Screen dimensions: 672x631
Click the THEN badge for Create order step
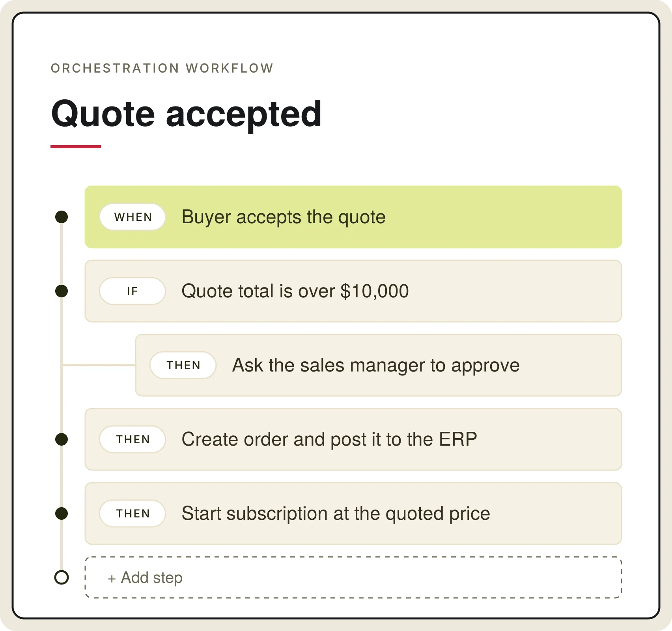[133, 439]
